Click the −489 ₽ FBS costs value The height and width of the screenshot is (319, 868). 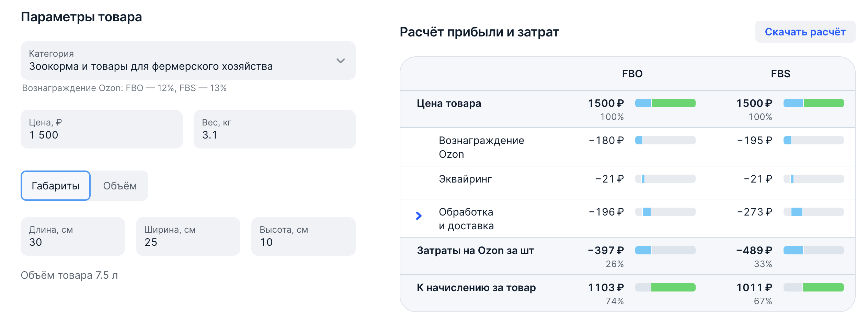tap(754, 250)
